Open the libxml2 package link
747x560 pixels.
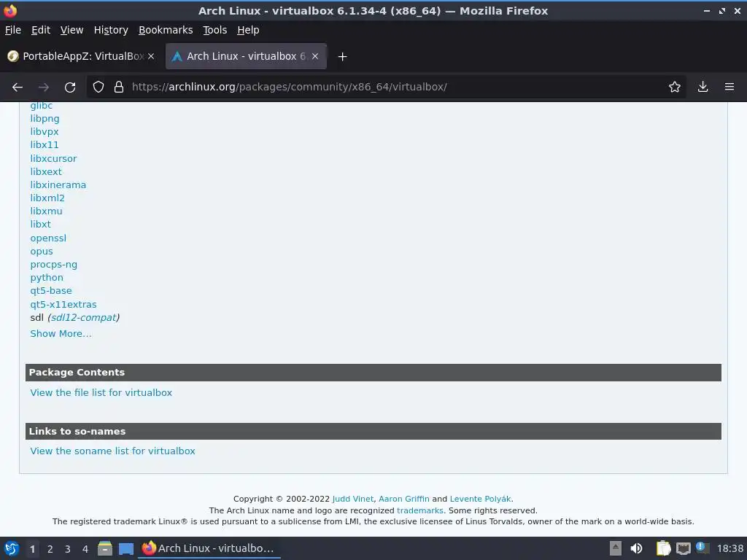[x=47, y=198]
